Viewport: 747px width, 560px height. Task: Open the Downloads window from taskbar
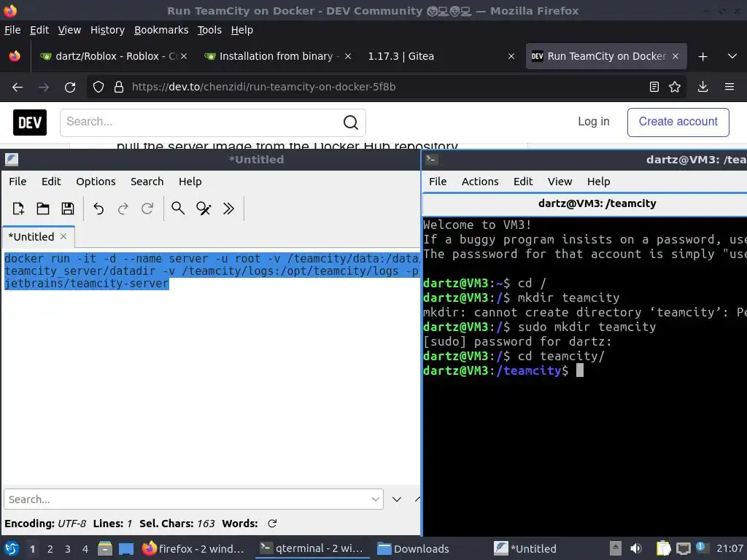414,548
